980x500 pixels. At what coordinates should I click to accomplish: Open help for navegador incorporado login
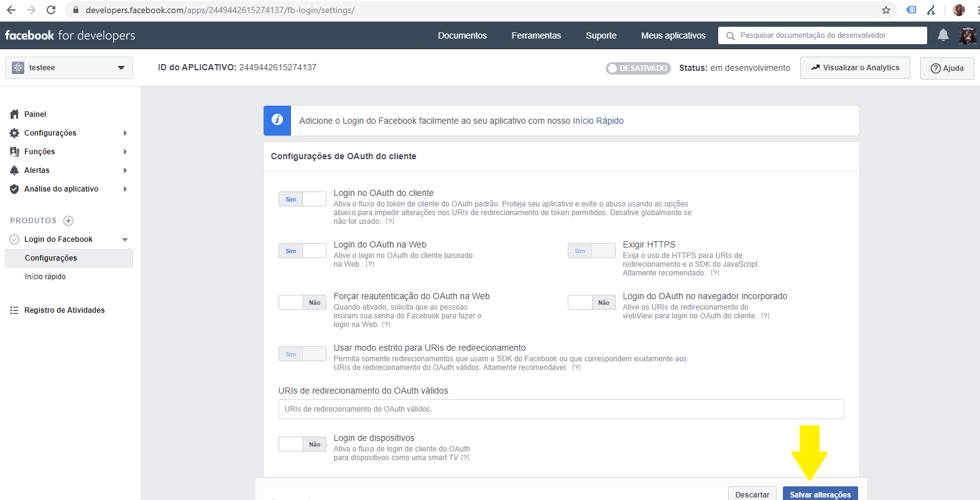click(x=765, y=316)
